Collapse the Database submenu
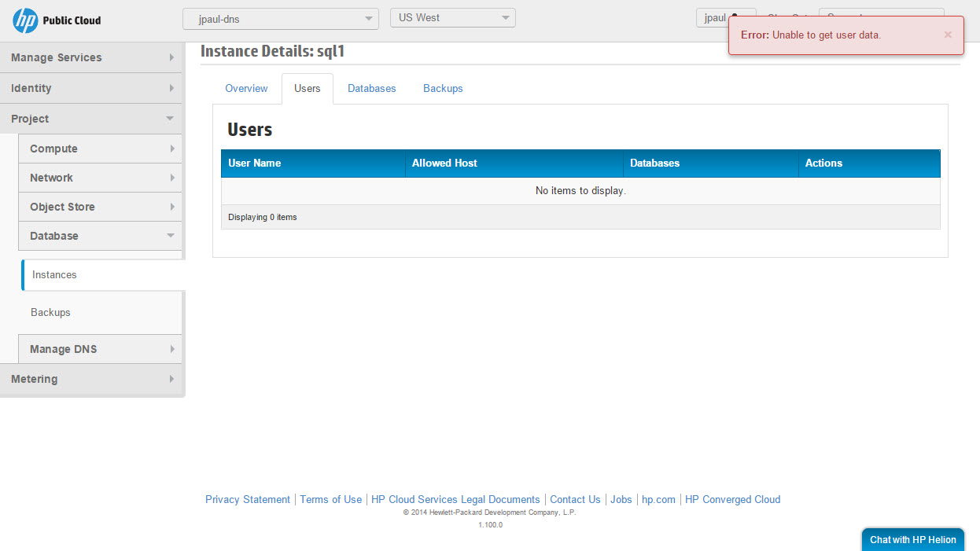The width and height of the screenshot is (980, 551). point(101,236)
